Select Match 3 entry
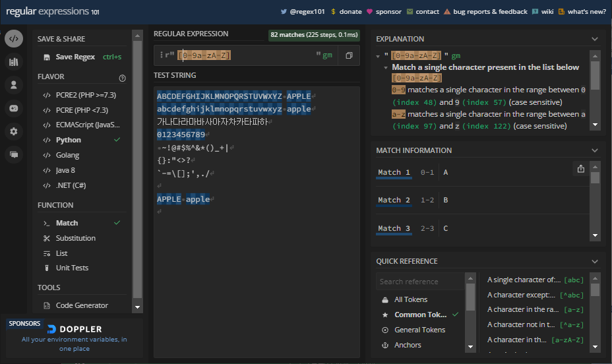The image size is (612, 364). pyautogui.click(x=483, y=228)
